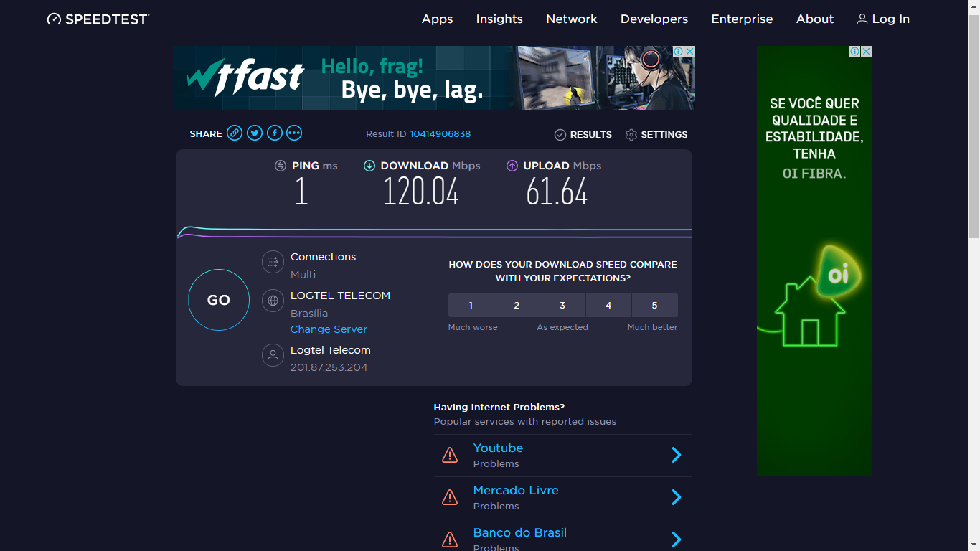Image resolution: width=980 pixels, height=551 pixels.
Task: Close the wtfast banner ad
Action: (689, 52)
